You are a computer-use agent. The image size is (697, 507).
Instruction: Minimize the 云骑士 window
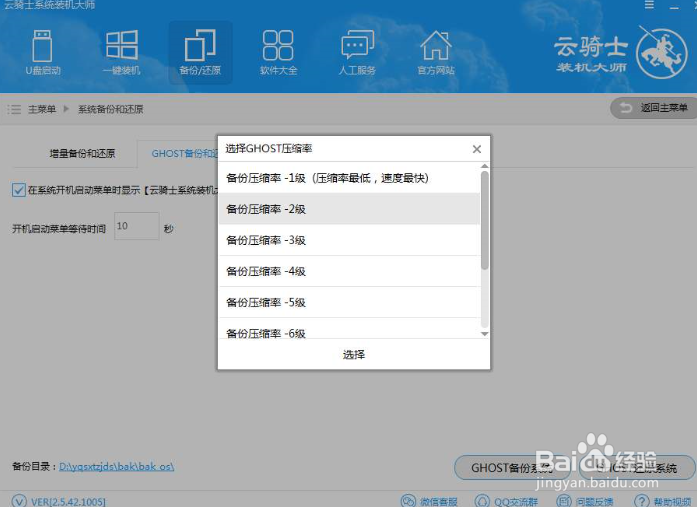pos(674,6)
